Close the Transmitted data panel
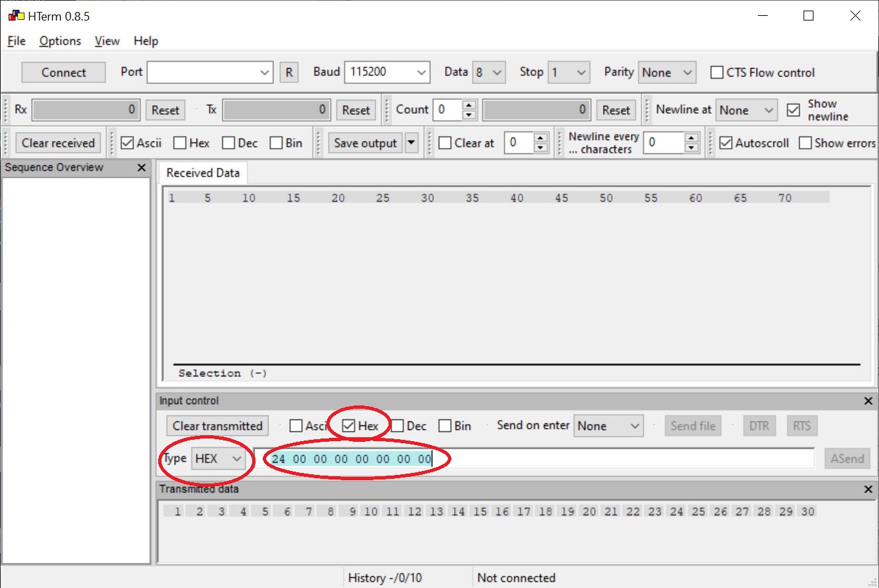 coord(868,489)
